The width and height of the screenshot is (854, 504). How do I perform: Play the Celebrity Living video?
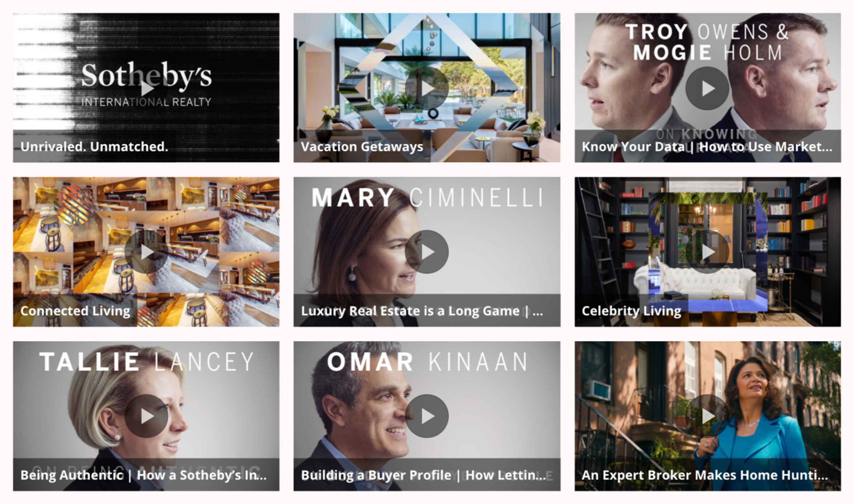click(707, 252)
